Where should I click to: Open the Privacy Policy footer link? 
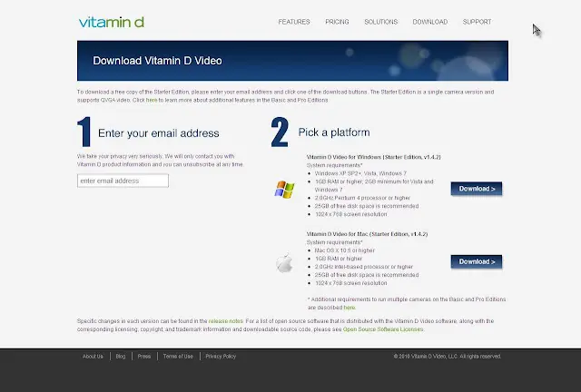pos(221,356)
